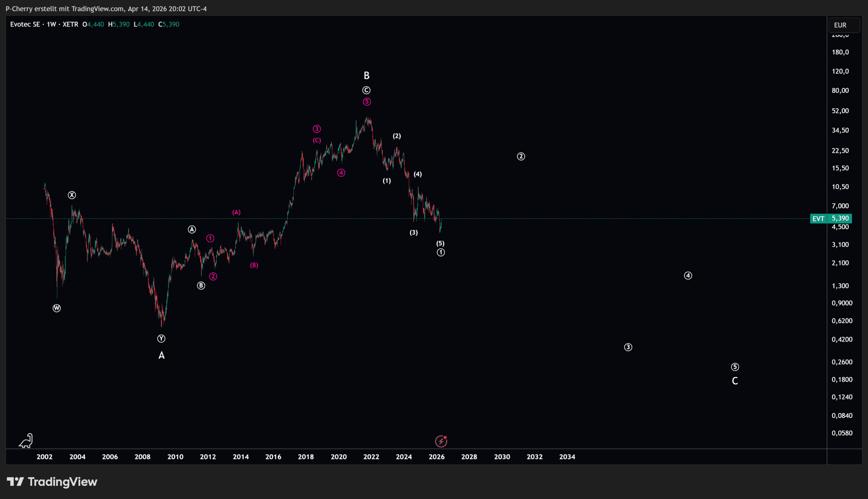The height and width of the screenshot is (499, 868).
Task: Click the 2010 label on time axis
Action: (x=175, y=457)
